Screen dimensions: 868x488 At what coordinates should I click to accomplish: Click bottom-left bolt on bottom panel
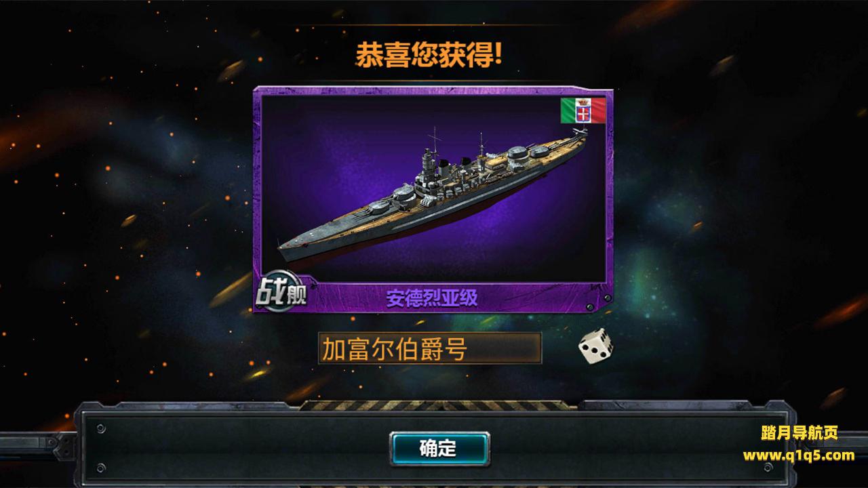[x=101, y=468]
